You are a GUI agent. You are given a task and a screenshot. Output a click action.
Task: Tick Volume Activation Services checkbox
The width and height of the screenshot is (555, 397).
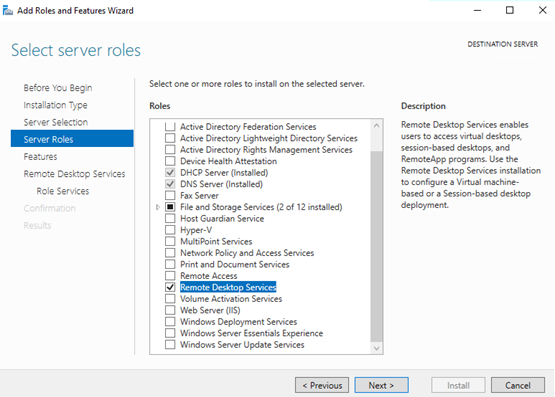pyautogui.click(x=170, y=299)
